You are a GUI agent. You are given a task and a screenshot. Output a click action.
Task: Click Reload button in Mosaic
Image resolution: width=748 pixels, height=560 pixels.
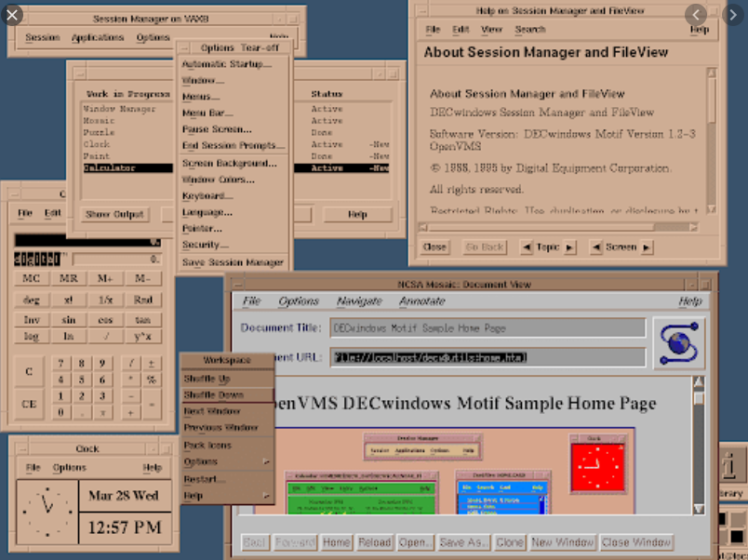(375, 543)
